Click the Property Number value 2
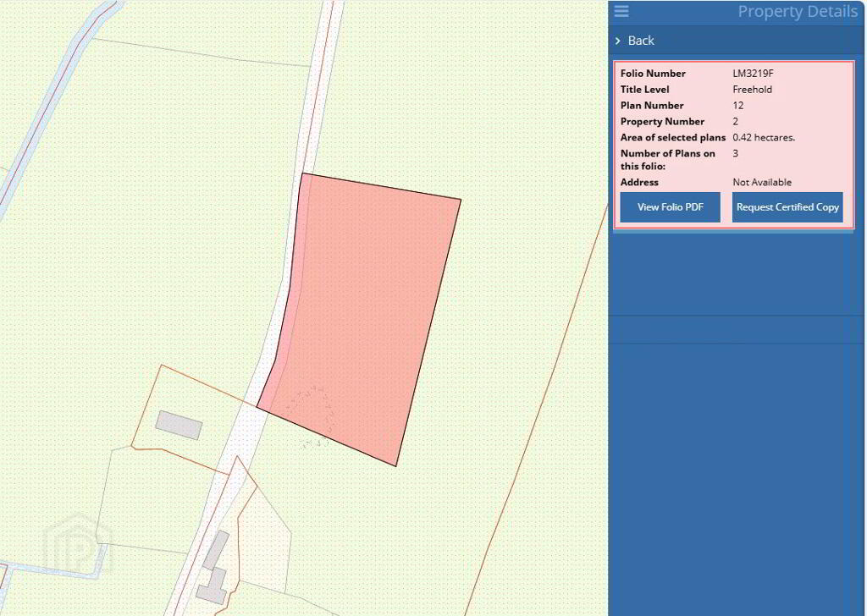This screenshot has width=867, height=616. (x=736, y=122)
